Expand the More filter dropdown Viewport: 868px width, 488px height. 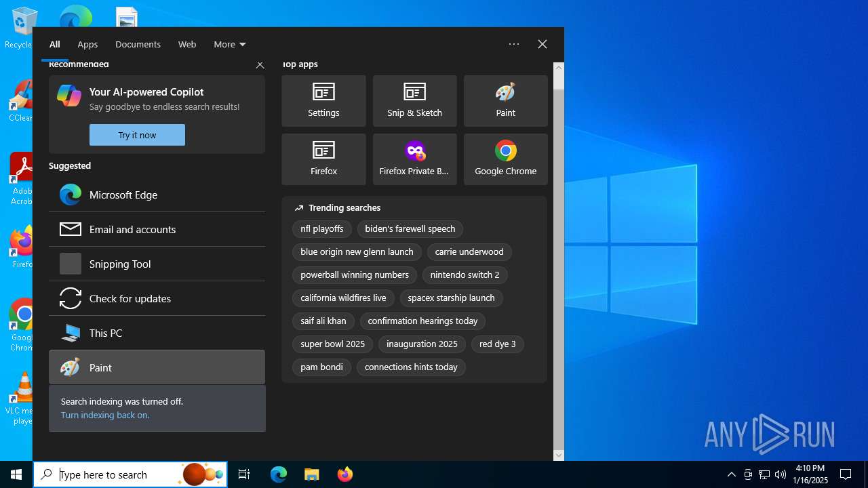point(230,44)
